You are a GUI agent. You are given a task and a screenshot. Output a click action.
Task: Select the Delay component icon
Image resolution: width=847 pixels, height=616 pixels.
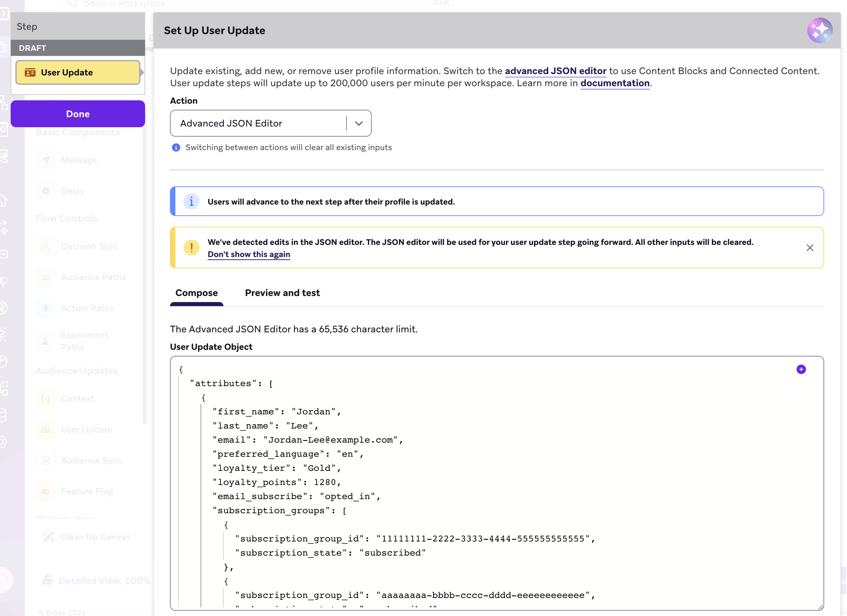pos(46,191)
